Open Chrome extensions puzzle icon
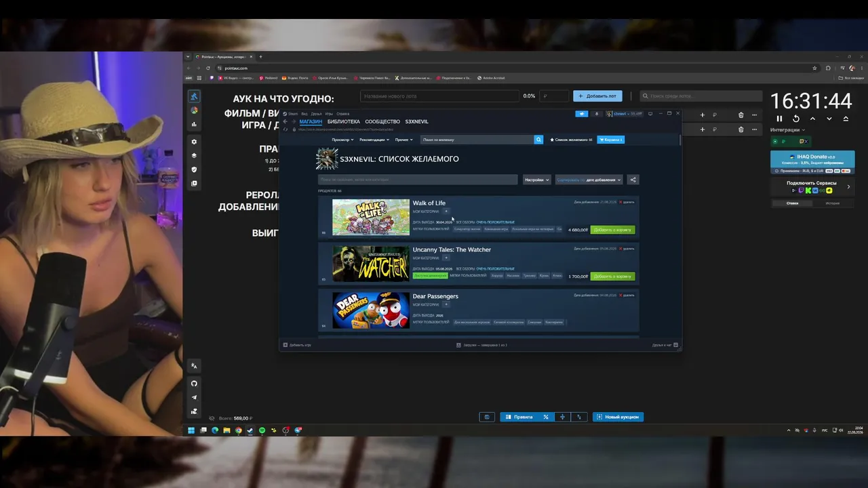Screen dimensions: 868x488 click(x=828, y=68)
